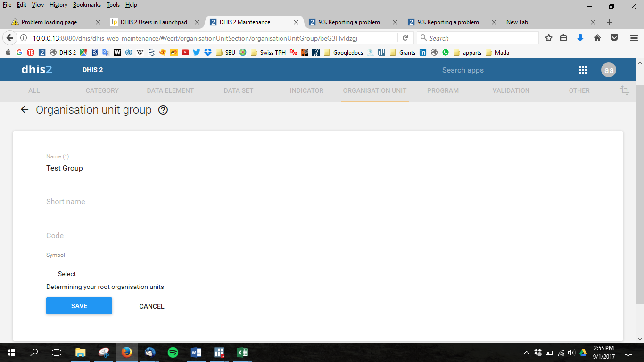
Task: Open the Firefox hamburger menu
Action: (634, 38)
